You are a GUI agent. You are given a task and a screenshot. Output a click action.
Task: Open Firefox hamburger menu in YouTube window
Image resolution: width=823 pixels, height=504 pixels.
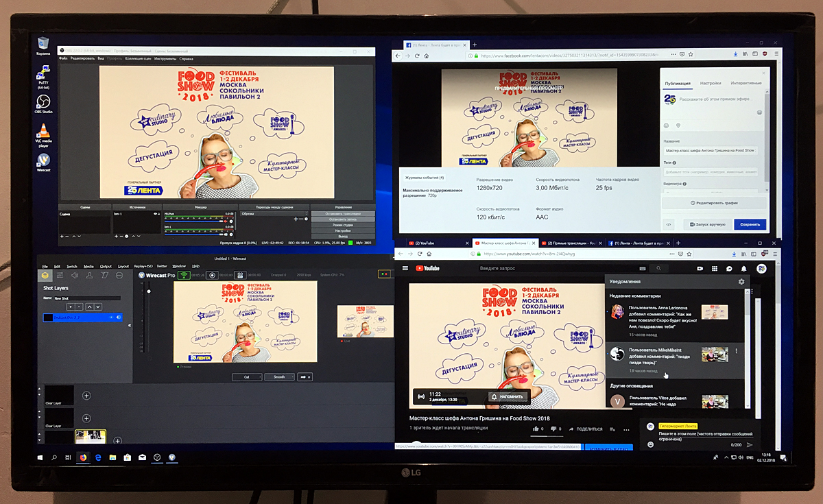point(776,254)
